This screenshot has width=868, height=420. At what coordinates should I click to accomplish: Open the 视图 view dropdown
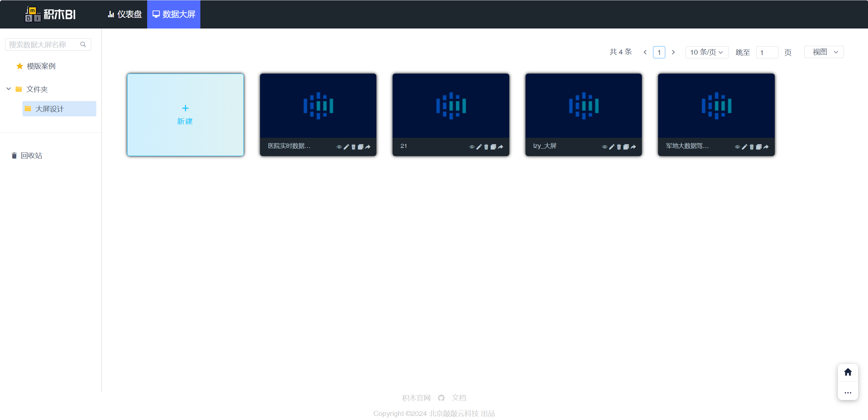(x=824, y=52)
